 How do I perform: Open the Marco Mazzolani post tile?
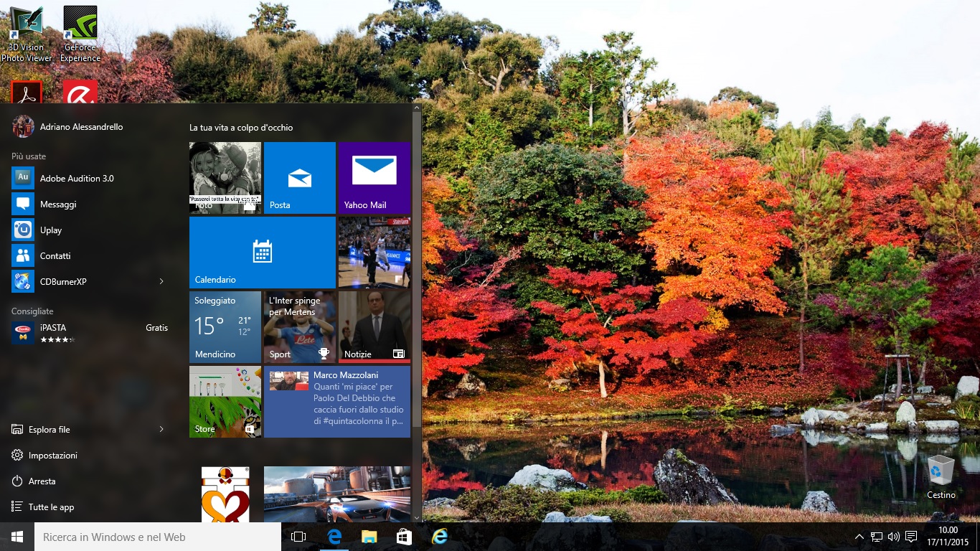pos(337,402)
